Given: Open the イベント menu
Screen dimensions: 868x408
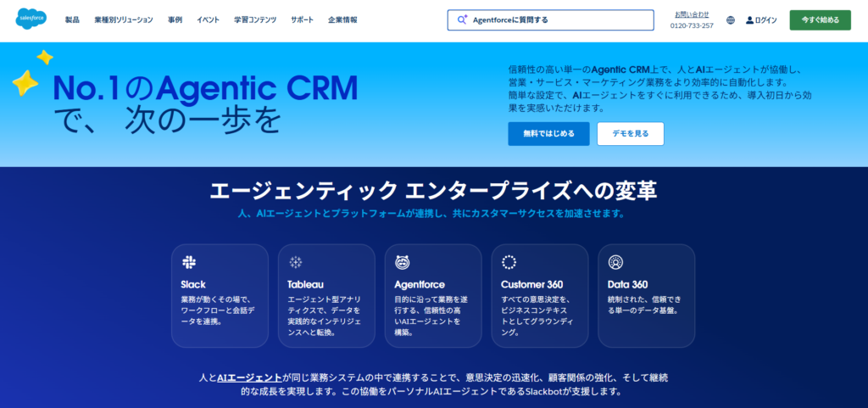Looking at the screenshot, I should point(209,20).
